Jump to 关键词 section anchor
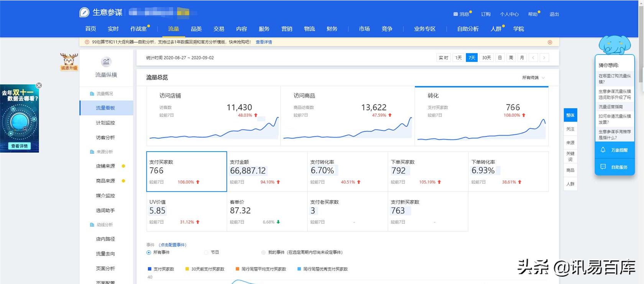Image resolution: width=644 pixels, height=284 pixels. coord(570,157)
